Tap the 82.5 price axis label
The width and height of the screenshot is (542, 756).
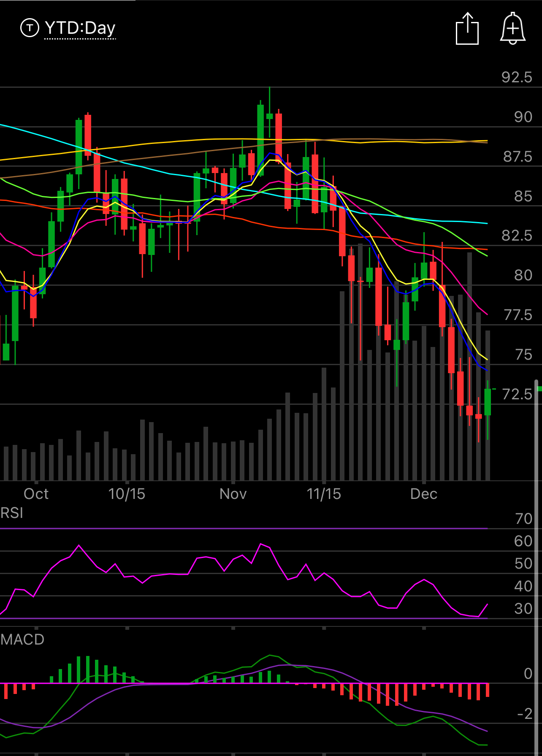[517, 236]
